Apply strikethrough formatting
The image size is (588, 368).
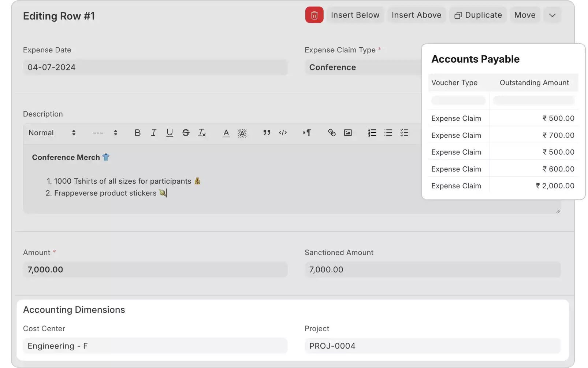tap(186, 133)
